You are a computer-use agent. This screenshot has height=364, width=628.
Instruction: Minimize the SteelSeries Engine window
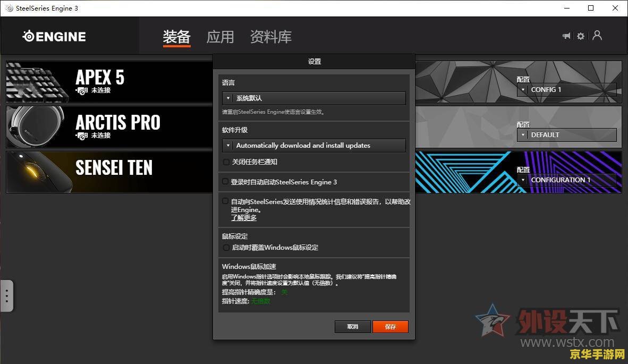[x=567, y=8]
